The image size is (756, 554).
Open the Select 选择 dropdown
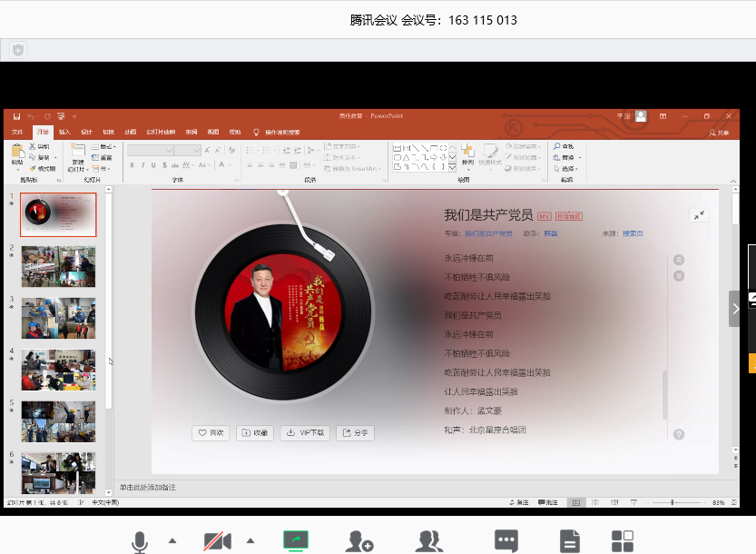coord(565,168)
